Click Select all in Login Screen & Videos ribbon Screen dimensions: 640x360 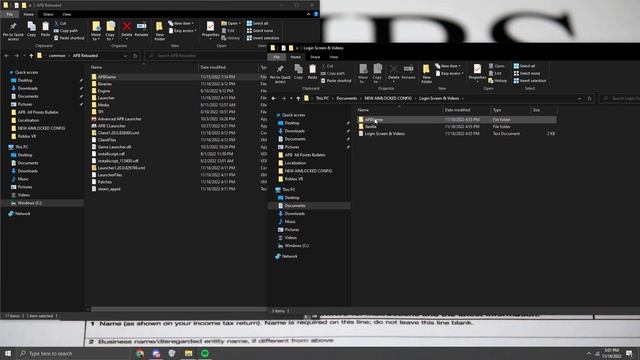pos(524,66)
